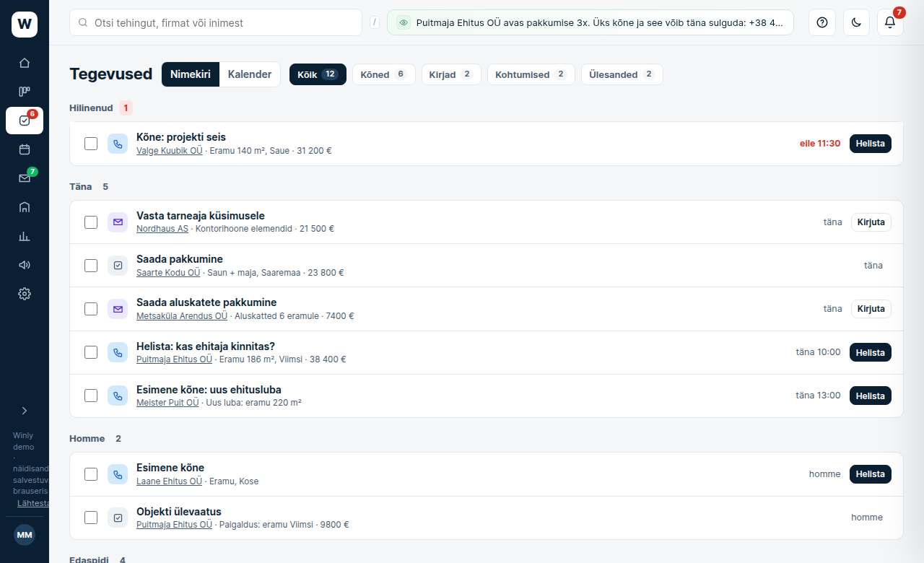The image size is (924, 563).
Task: Show only Kohtumised activities
Action: click(531, 74)
